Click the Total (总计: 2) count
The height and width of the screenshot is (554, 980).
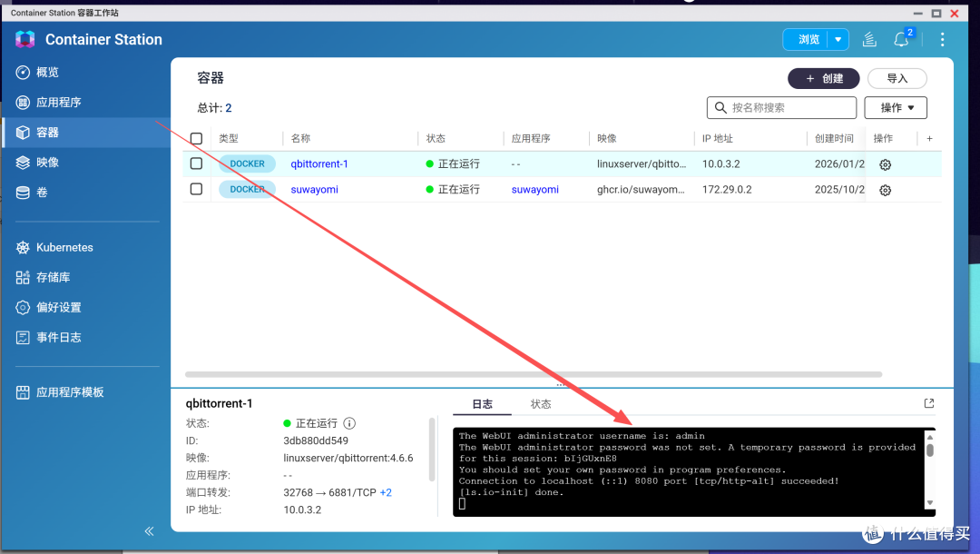pyautogui.click(x=214, y=108)
